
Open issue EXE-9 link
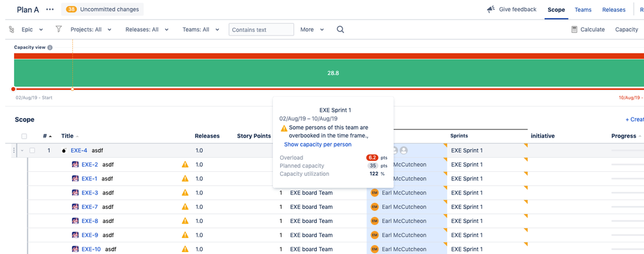[x=90, y=235]
